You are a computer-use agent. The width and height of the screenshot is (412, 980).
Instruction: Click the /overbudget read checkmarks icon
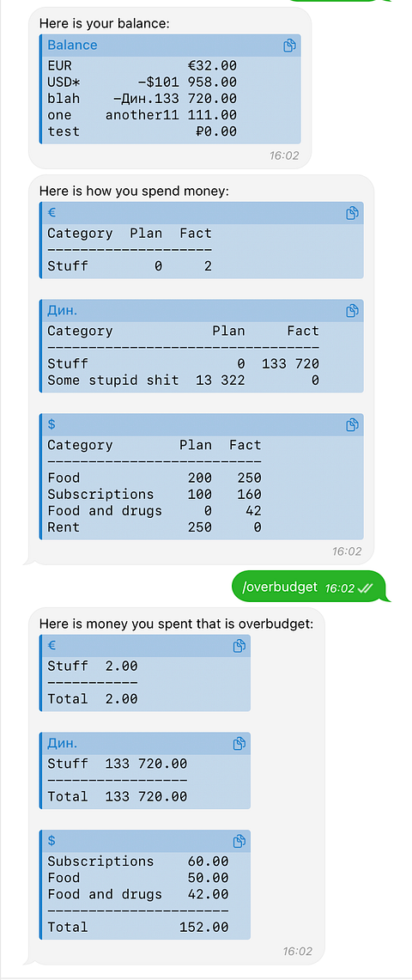[366, 588]
